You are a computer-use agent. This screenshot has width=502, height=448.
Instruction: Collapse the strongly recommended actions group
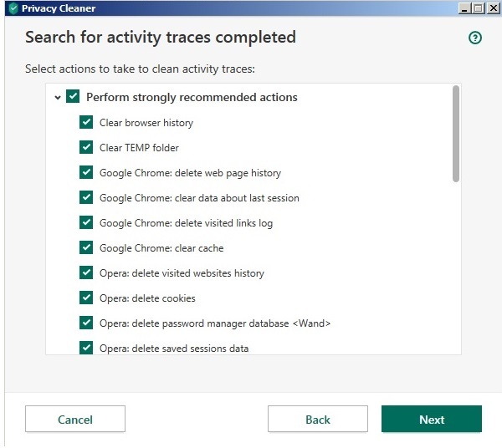pyautogui.click(x=58, y=97)
